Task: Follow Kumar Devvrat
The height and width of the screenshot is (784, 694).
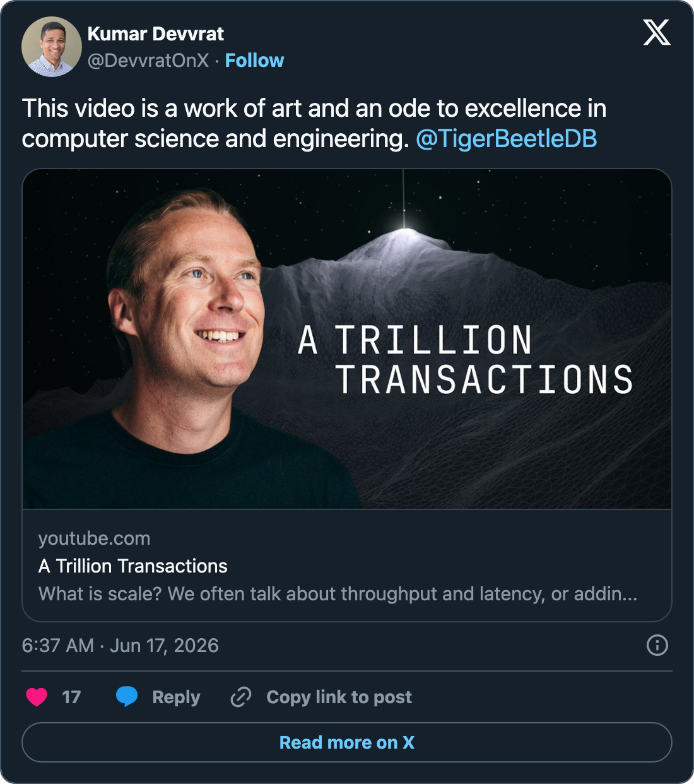Action: coord(254,61)
